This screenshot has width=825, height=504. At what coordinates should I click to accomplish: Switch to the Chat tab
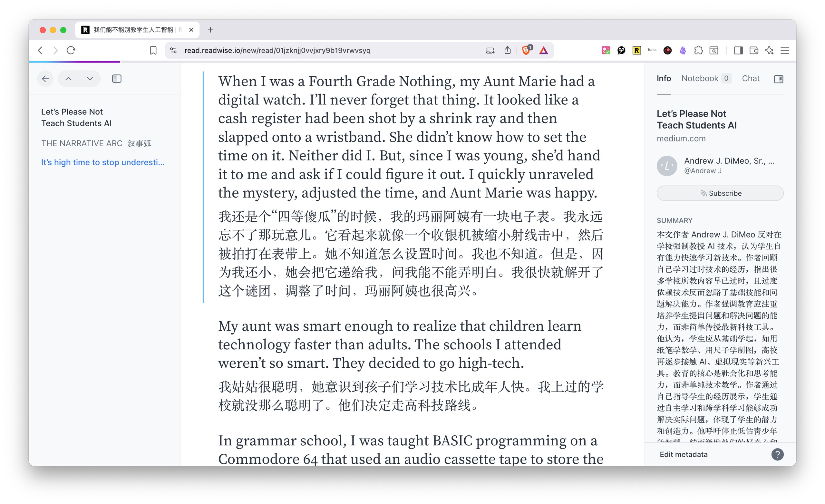point(750,78)
